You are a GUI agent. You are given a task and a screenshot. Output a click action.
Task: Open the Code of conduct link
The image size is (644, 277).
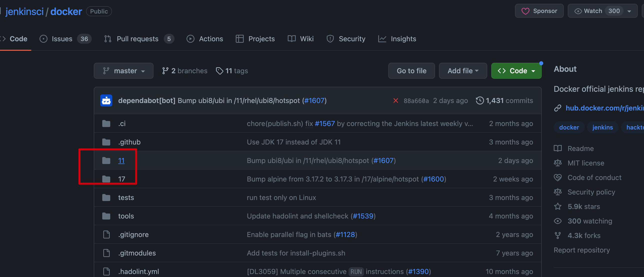[x=594, y=177]
